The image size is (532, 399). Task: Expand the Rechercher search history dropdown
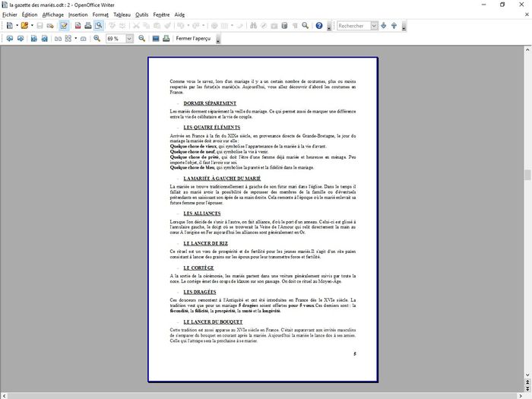coord(374,26)
